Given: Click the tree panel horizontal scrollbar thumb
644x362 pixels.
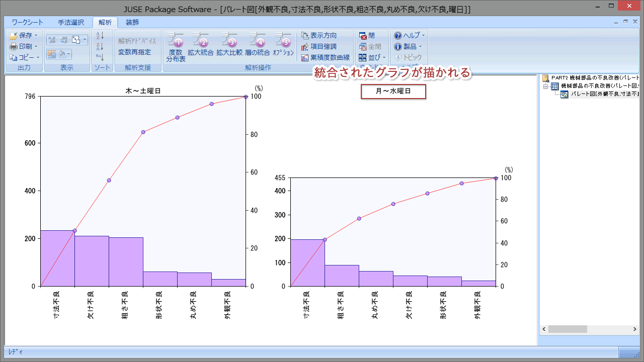Looking at the screenshot, I should (568, 329).
